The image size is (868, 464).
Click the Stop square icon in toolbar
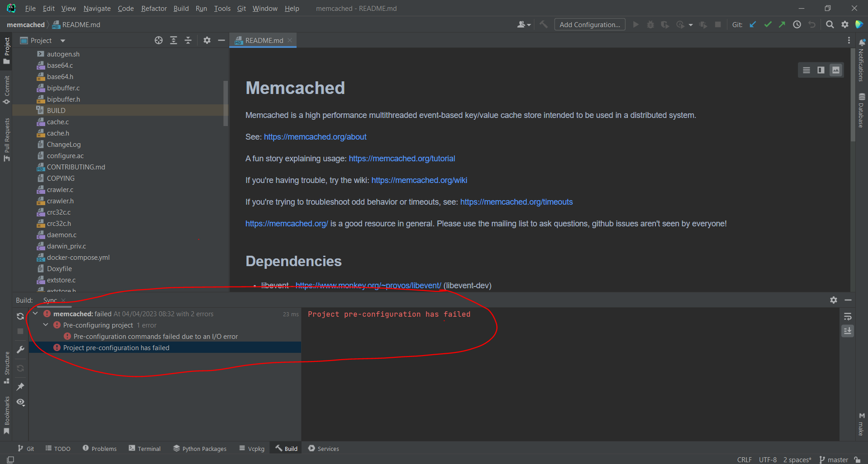[x=718, y=25]
